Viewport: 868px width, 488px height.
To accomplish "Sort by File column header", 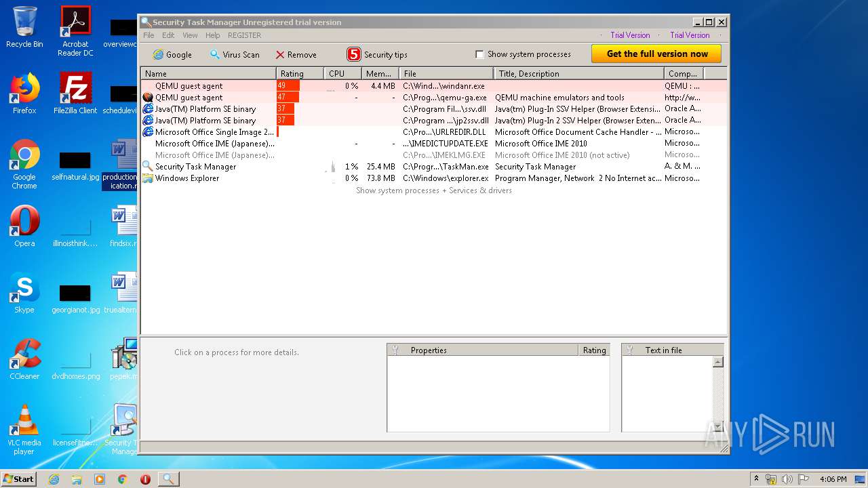I will [446, 73].
